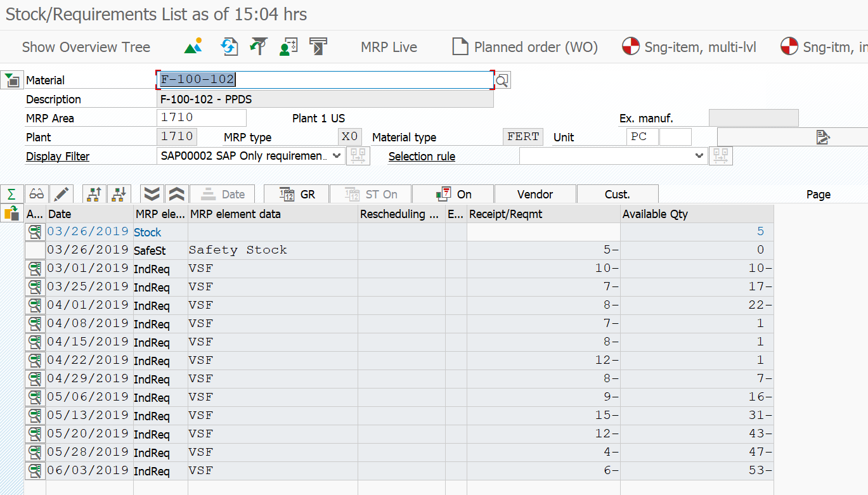
Task: Click the Rescheduling column header
Action: 401,214
